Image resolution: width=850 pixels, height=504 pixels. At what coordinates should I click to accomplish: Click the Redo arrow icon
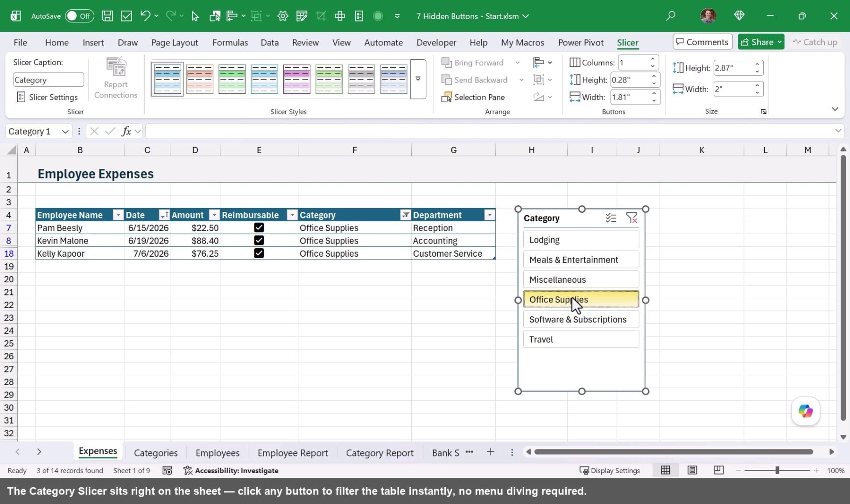171,16
